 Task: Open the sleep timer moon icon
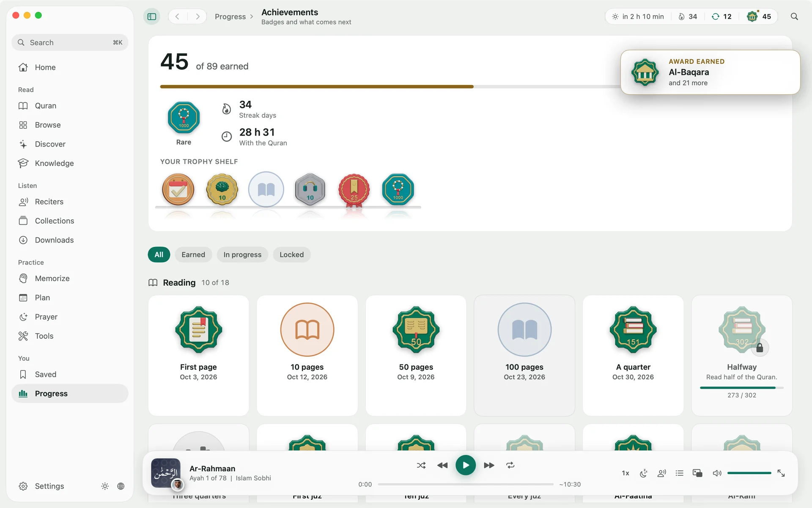coord(644,473)
